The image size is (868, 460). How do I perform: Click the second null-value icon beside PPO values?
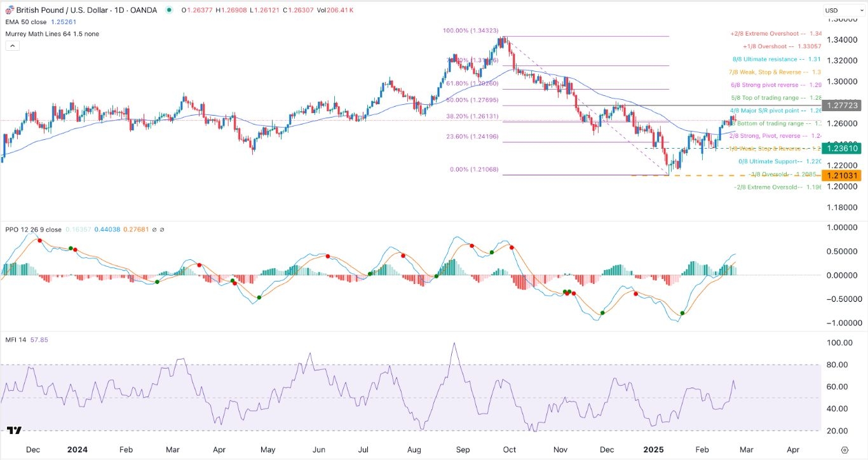tap(162, 230)
